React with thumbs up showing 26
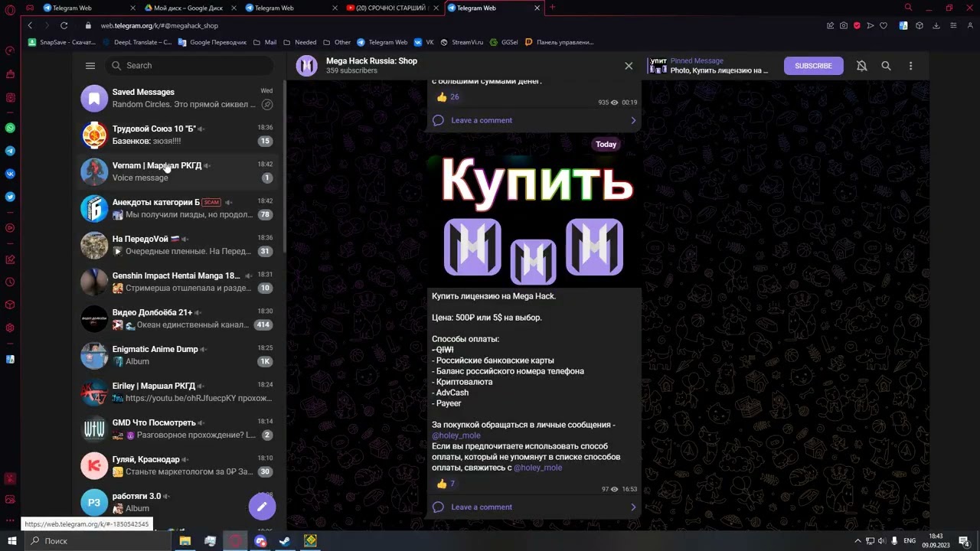This screenshot has width=980, height=551. [448, 97]
